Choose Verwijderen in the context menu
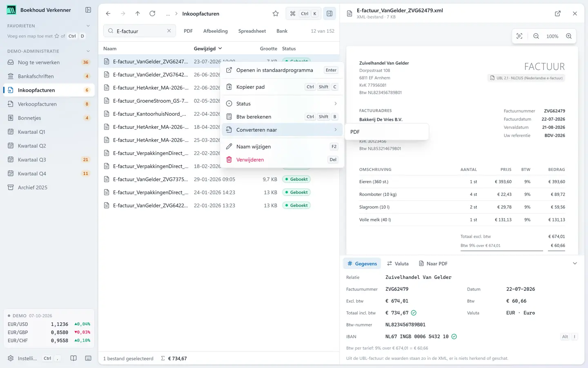The height and width of the screenshot is (368, 588). [283, 159]
